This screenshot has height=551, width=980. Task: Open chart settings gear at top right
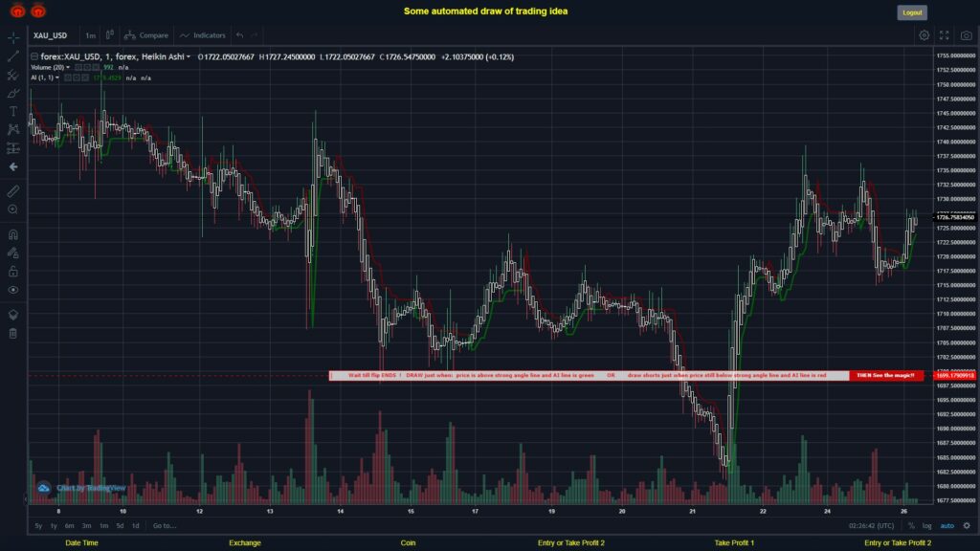point(924,35)
